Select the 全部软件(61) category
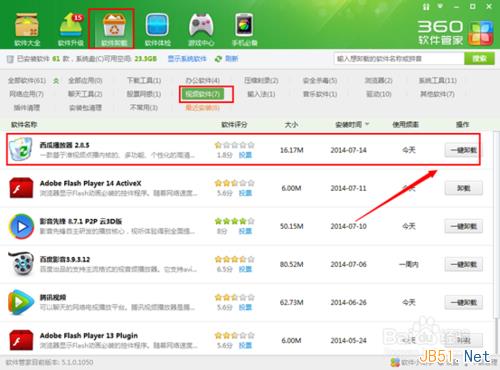 pyautogui.click(x=27, y=81)
